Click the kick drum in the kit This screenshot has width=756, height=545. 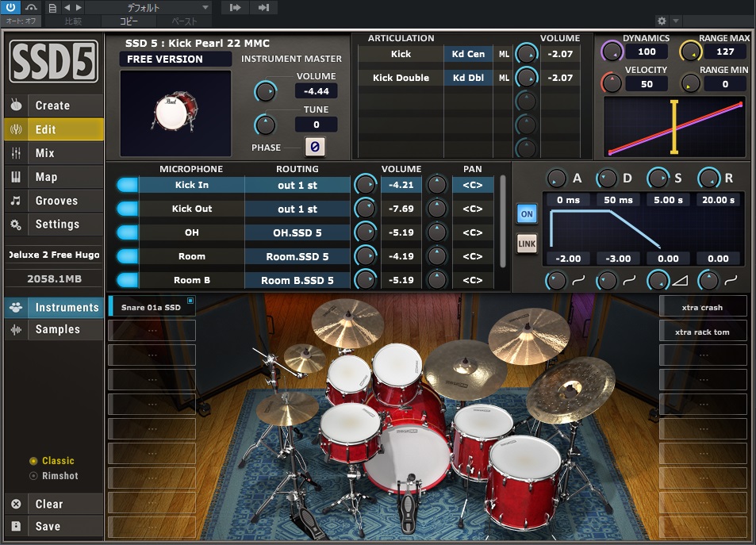[405, 458]
